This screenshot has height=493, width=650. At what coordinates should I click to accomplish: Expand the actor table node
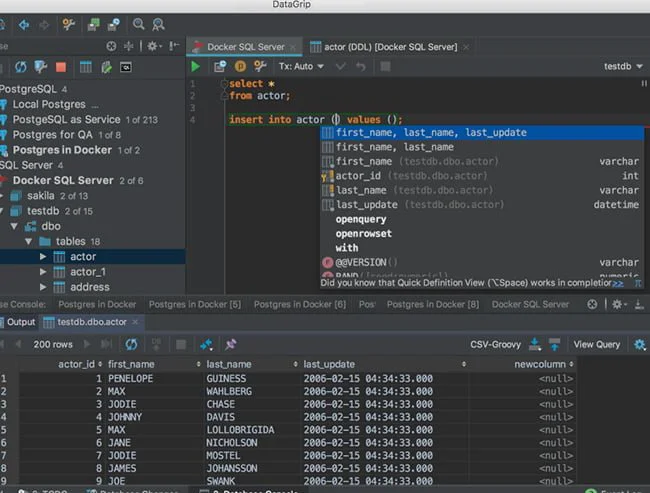coord(43,257)
